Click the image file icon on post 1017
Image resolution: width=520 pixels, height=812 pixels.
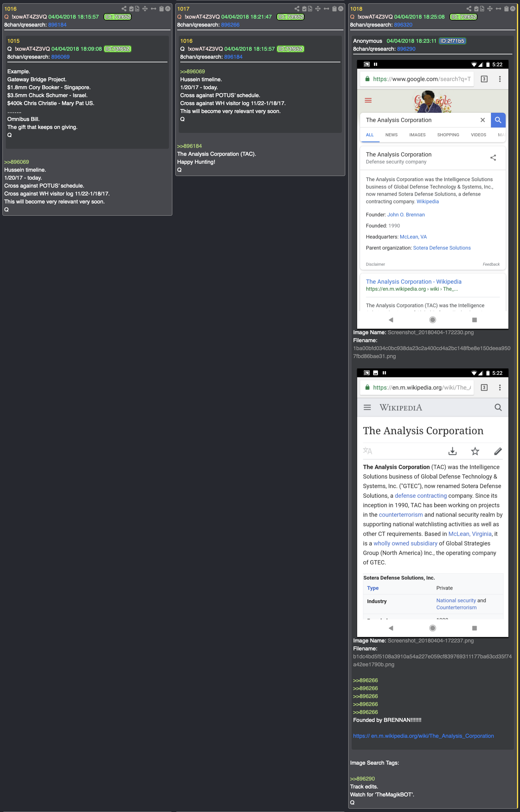coord(310,9)
